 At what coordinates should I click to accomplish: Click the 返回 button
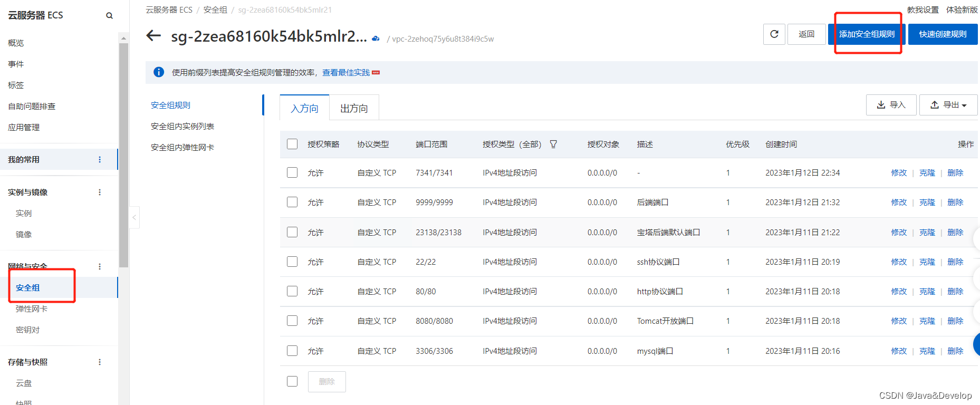coord(806,34)
